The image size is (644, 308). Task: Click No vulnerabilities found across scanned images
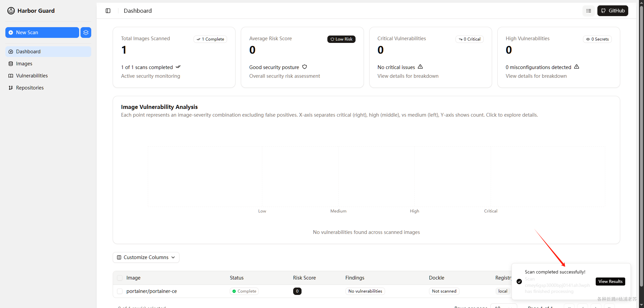click(x=366, y=232)
